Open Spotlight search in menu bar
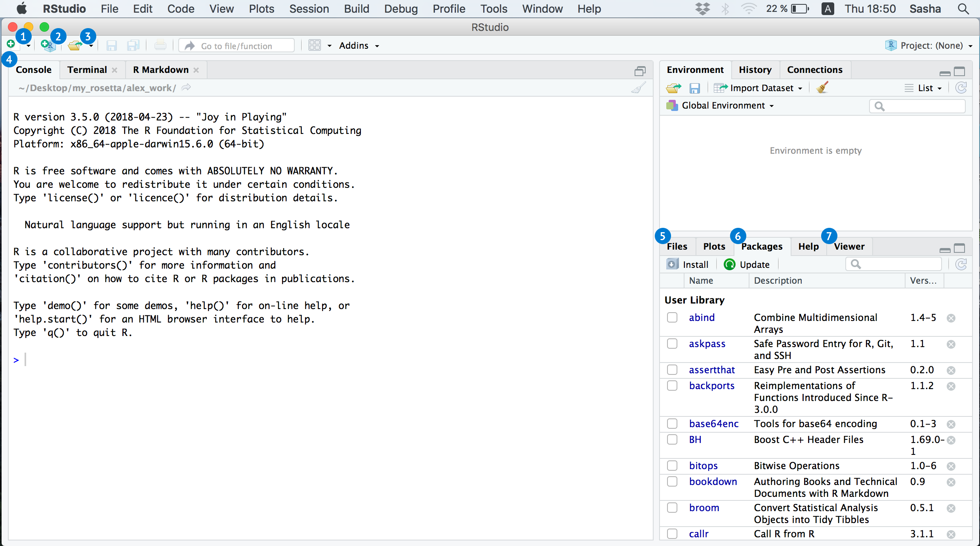980x546 pixels. pos(963,9)
